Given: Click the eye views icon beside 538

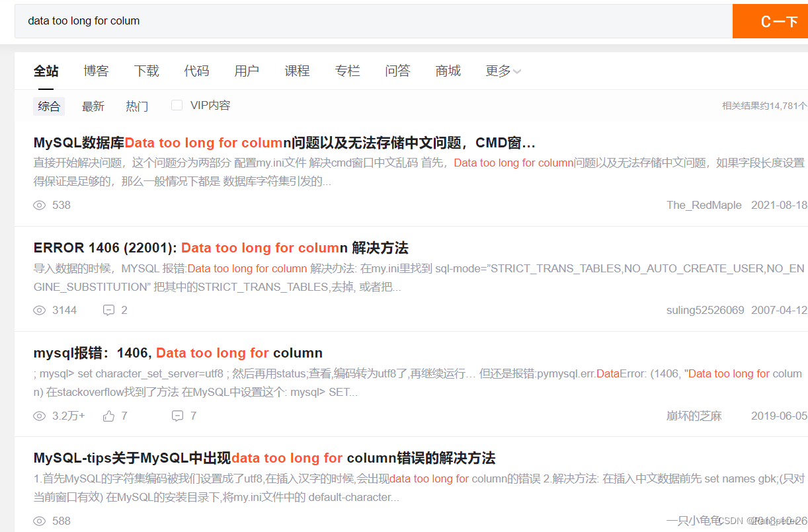Looking at the screenshot, I should [x=39, y=206].
